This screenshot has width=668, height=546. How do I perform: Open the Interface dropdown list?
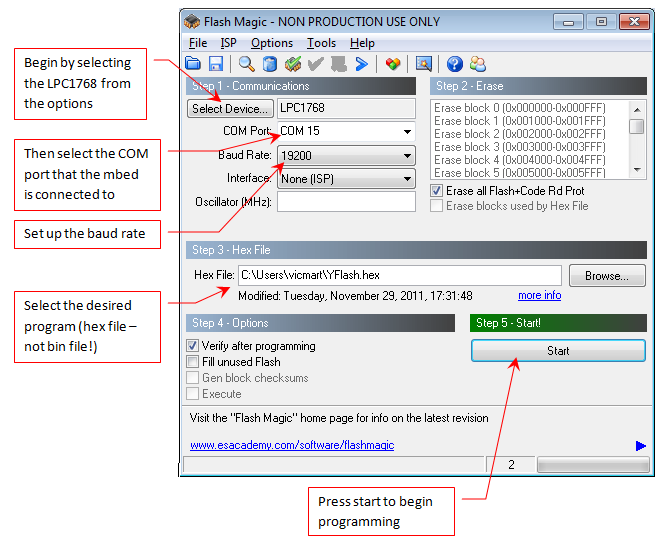point(407,179)
